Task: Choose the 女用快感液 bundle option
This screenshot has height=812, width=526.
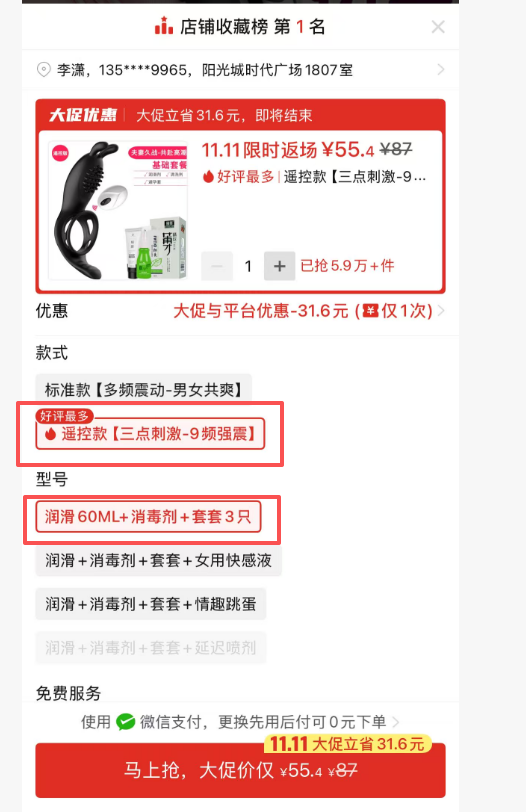Action: tap(158, 560)
